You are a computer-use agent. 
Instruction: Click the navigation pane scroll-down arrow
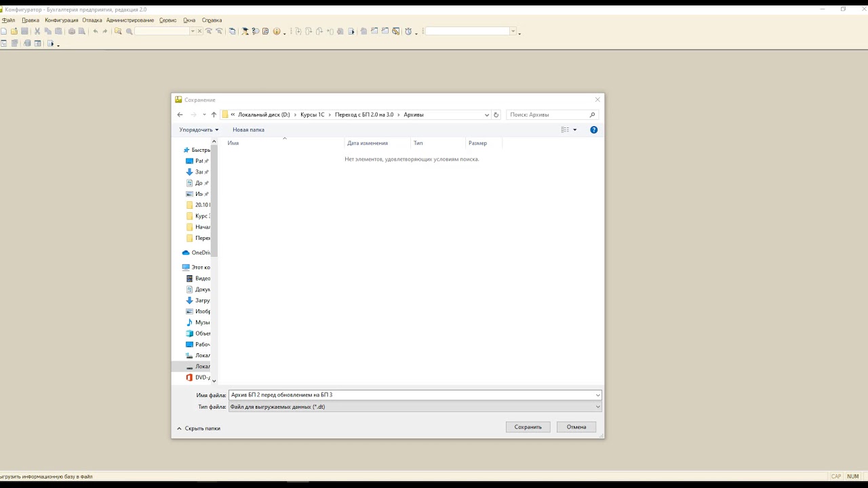[x=214, y=381]
